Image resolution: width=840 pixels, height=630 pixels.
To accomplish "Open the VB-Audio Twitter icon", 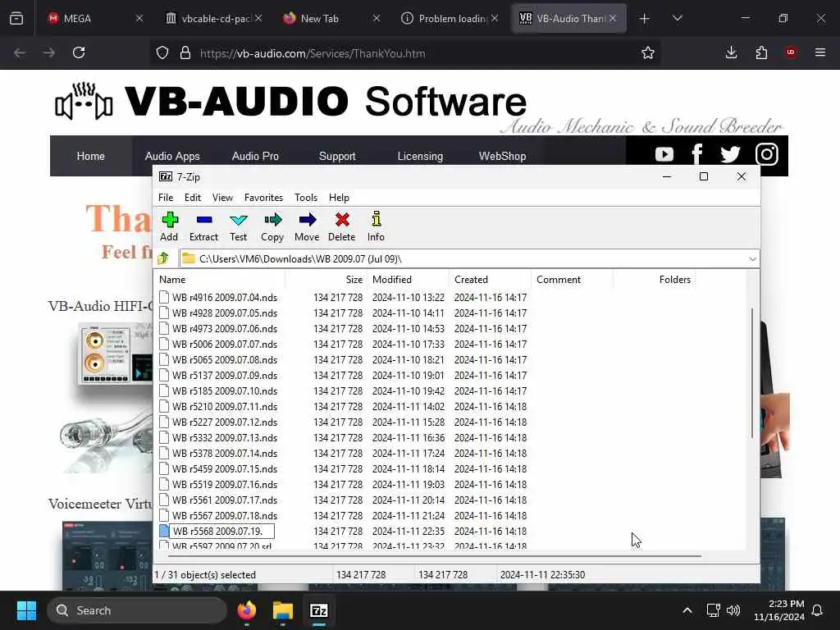I will coord(730,155).
